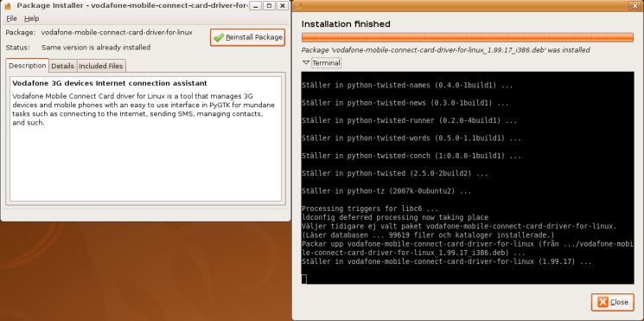Open the File menu in Package Installer
Viewport: 644px width, 321px height.
pos(11,18)
